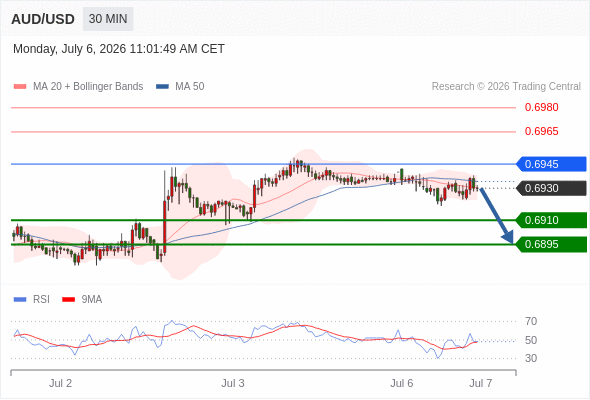Click the Jul 2 date axis label

60,383
